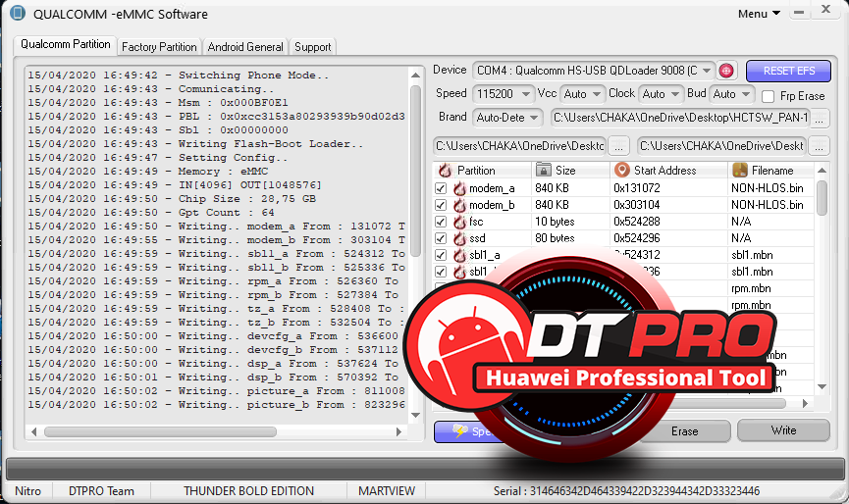Click the log scroll down arrow

click(x=415, y=415)
